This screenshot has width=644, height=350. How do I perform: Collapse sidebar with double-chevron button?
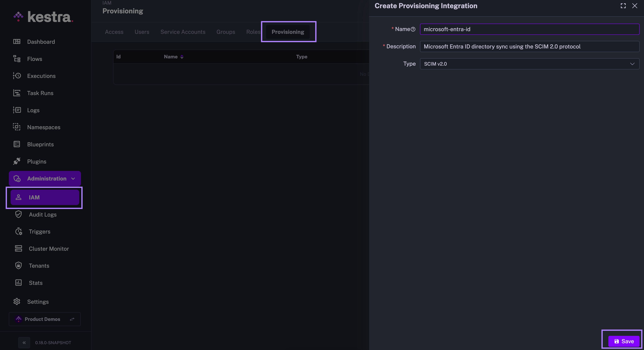(x=24, y=342)
